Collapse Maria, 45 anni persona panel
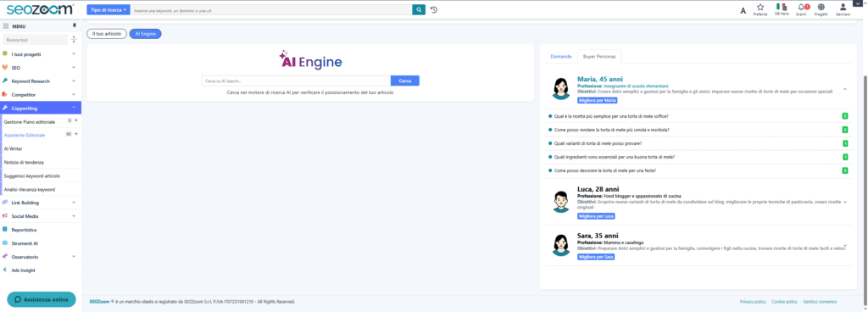 [x=845, y=89]
